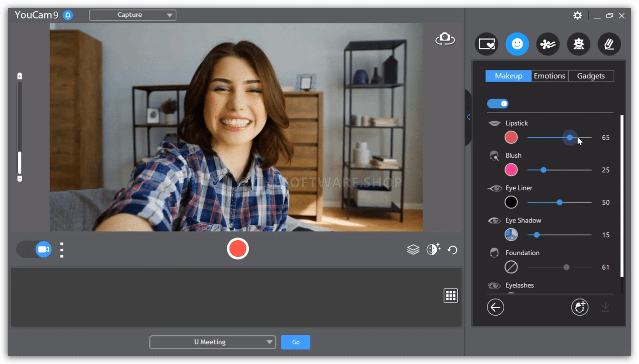
Task: Click the flip camera icon
Action: coord(445,39)
